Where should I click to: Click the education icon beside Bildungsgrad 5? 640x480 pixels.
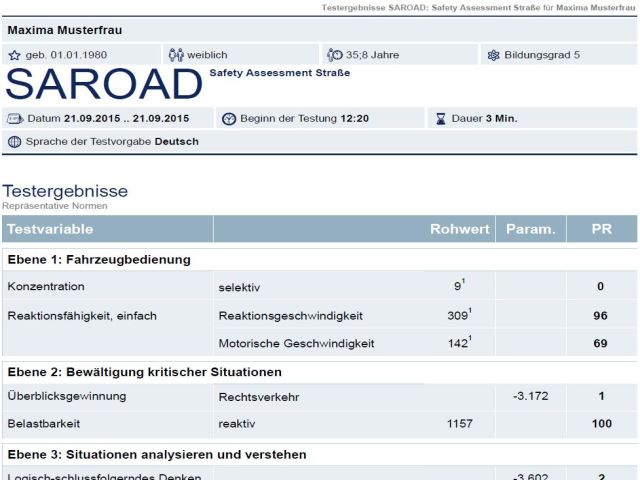click(493, 55)
